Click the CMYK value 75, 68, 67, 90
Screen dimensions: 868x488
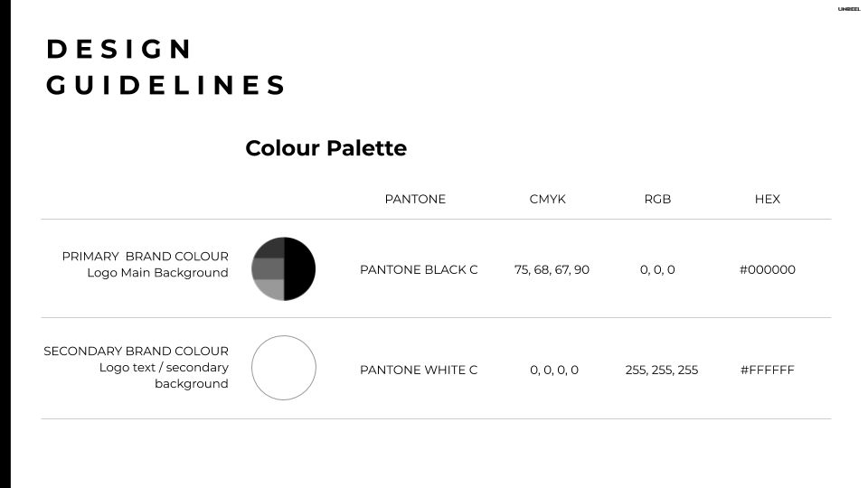click(x=552, y=270)
